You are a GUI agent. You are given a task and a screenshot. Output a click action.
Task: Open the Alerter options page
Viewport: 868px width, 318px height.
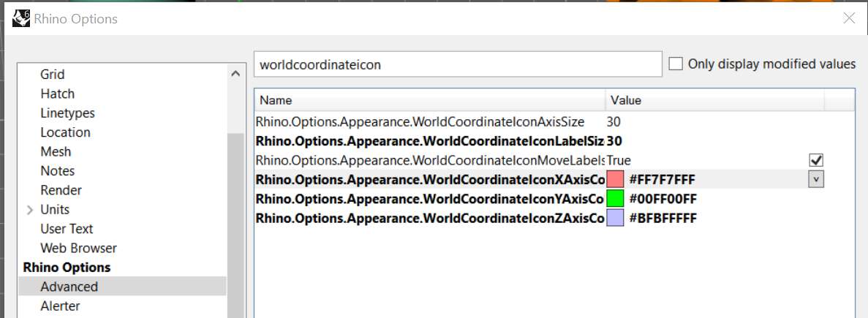coord(60,306)
